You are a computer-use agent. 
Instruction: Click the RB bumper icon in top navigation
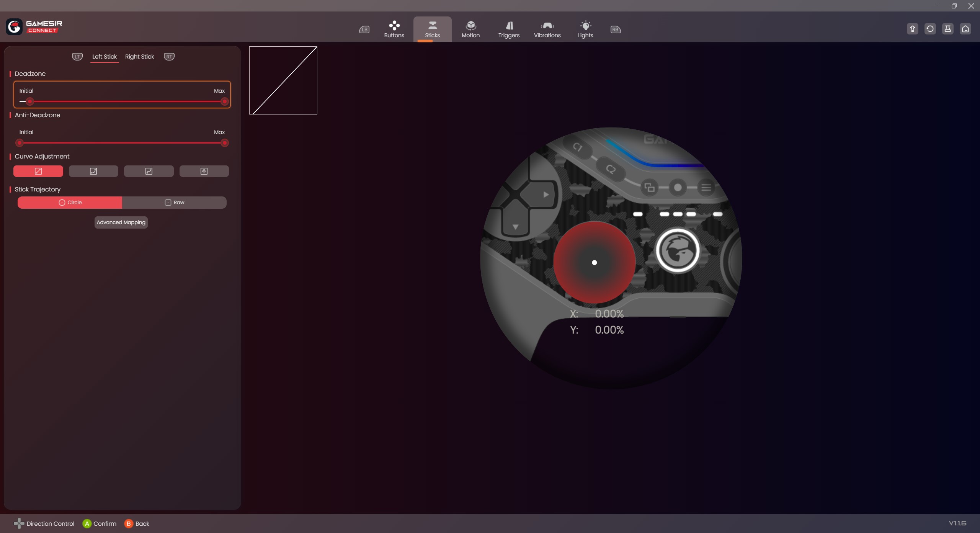(616, 29)
